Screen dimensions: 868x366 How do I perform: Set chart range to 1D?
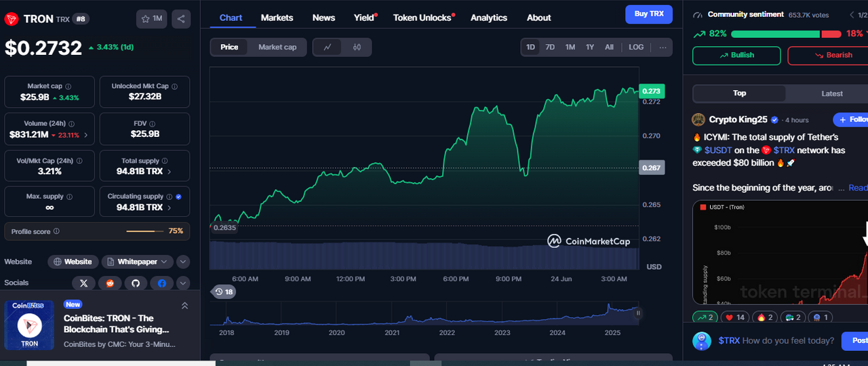(x=531, y=47)
